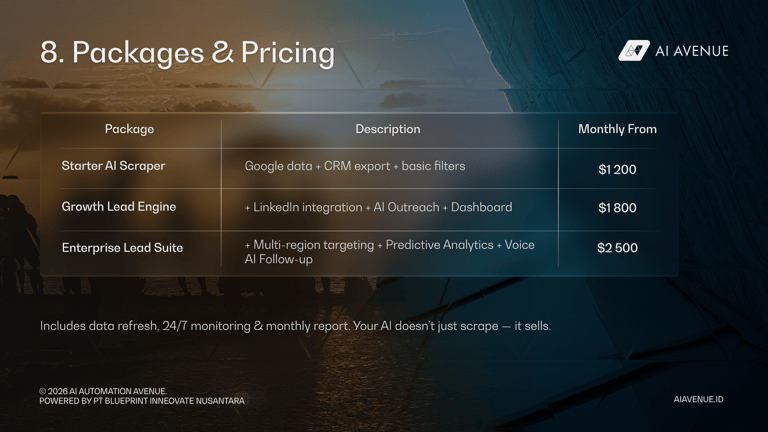Click the $1 200 price cell
768x432 pixels.
tap(617, 170)
